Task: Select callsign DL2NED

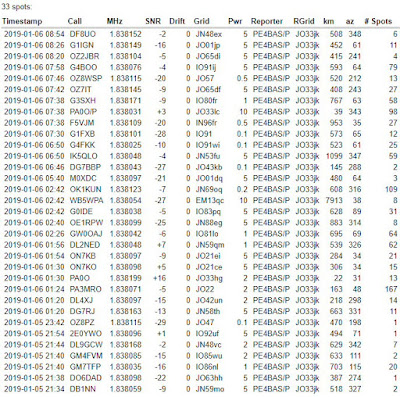Action: tap(85, 245)
